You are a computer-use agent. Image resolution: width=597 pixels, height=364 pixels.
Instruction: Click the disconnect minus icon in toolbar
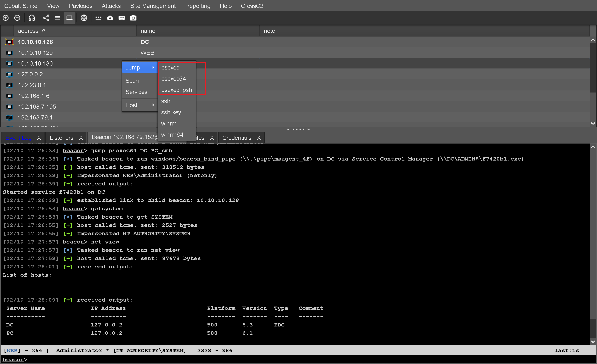(x=17, y=18)
